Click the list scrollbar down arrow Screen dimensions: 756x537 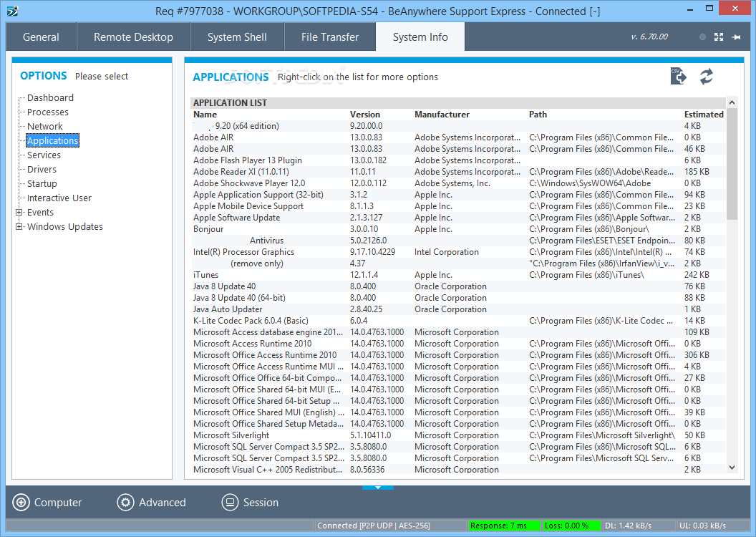pyautogui.click(x=732, y=468)
